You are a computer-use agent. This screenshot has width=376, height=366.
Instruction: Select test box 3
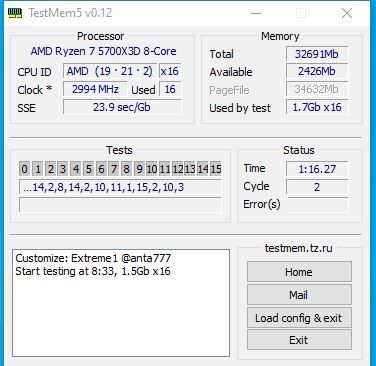(63, 169)
